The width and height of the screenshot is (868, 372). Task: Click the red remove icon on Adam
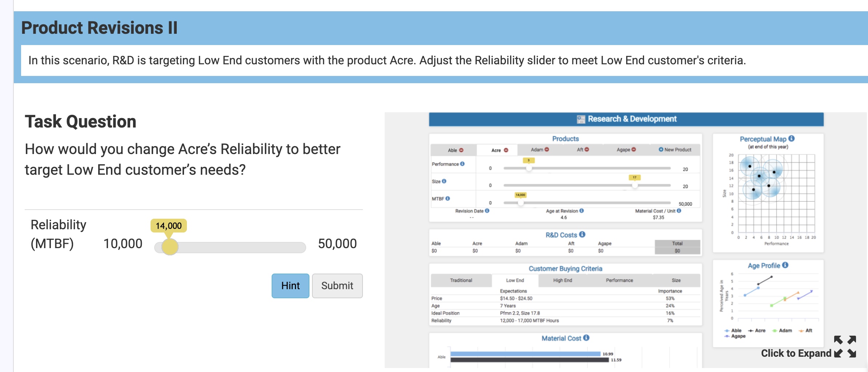(547, 150)
